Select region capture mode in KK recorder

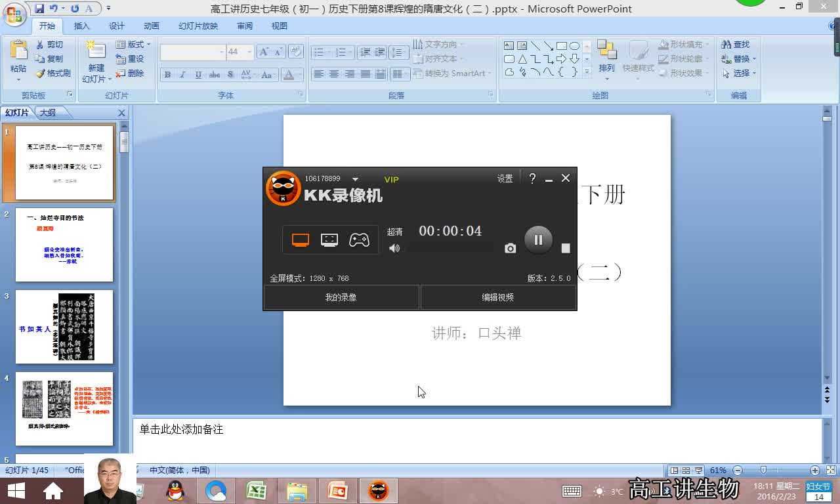click(x=329, y=240)
